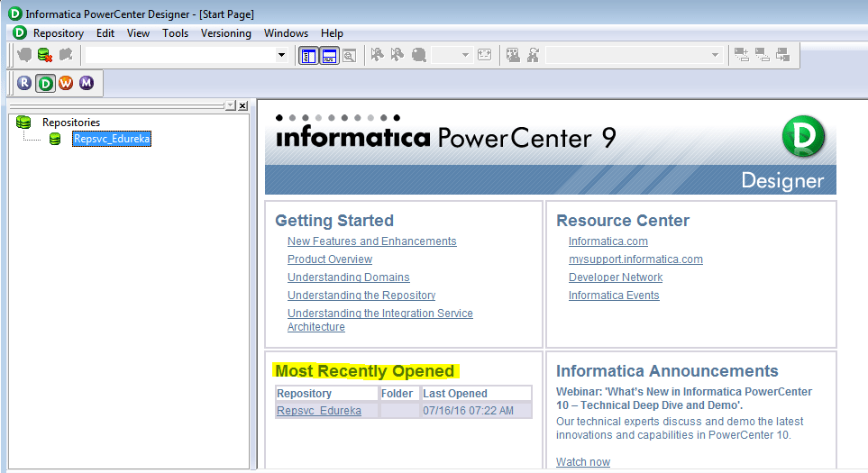
Task: Open the Informatica Events link
Action: click(x=613, y=296)
